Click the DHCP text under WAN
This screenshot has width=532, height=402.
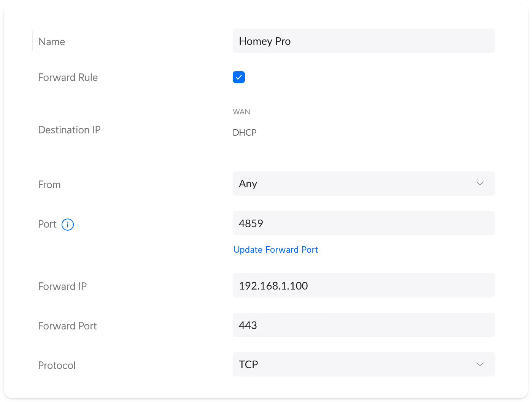coord(245,132)
